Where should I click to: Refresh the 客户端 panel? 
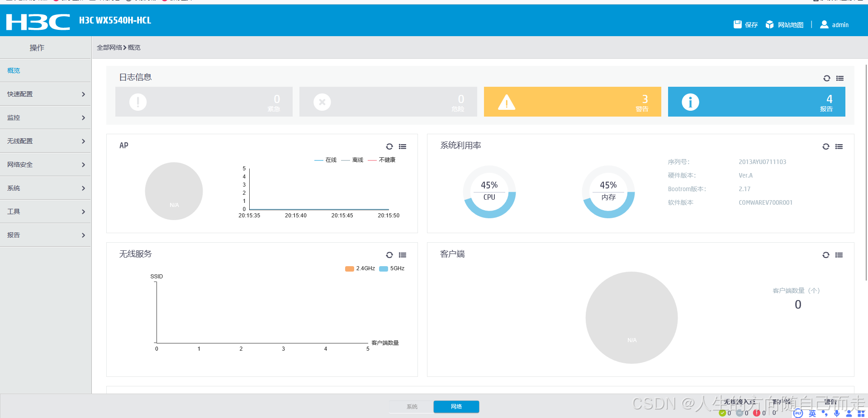(826, 255)
